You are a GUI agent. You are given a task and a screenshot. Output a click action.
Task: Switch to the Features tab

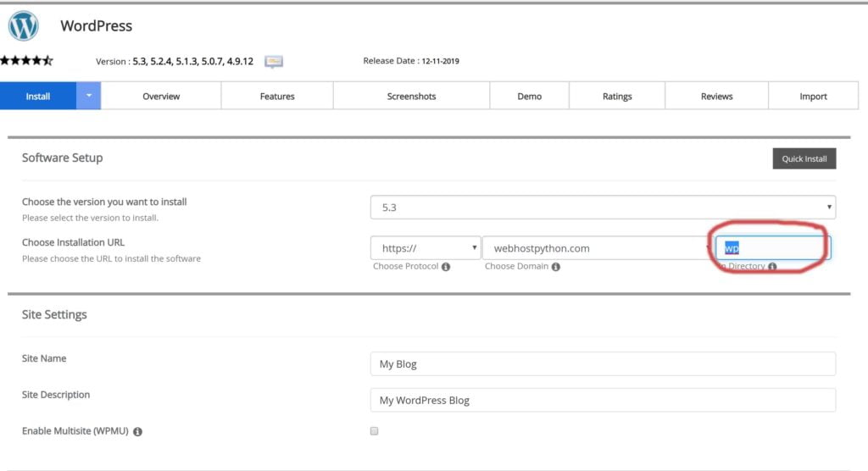277,96
